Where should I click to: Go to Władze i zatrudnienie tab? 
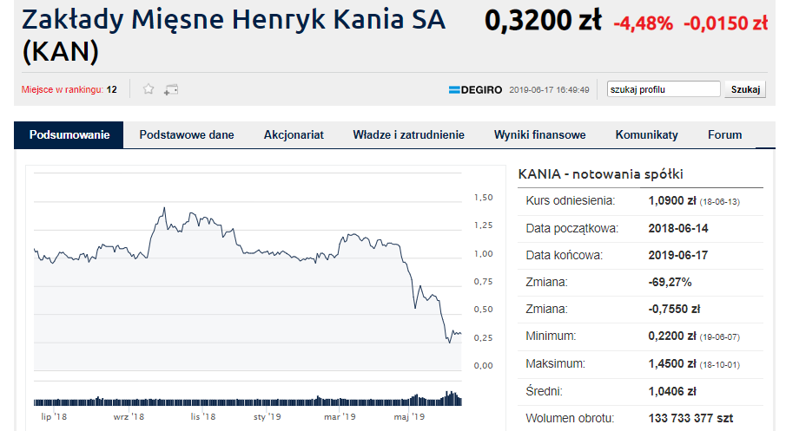409,135
